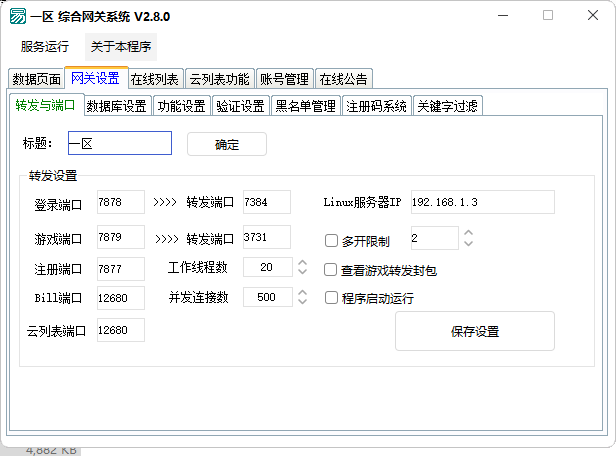Decrease 并发连接数 with down arrow
This screenshot has height=459, width=616.
[302, 302]
